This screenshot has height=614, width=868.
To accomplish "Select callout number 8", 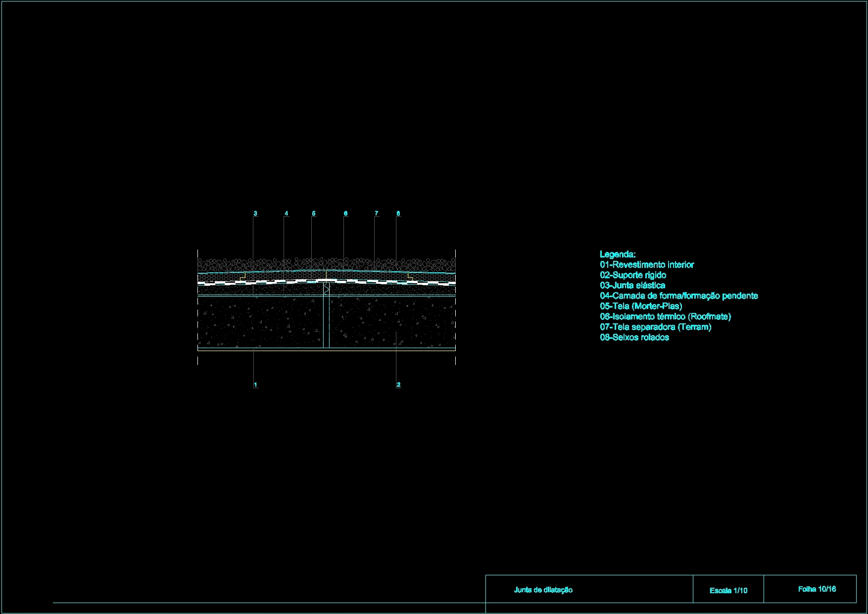I will (397, 213).
